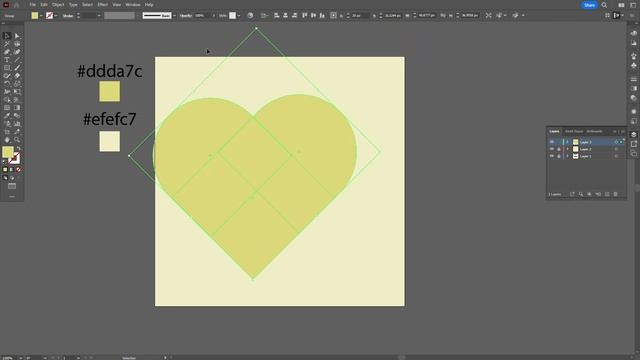Click the #efefc7 swatch square on canvas
The width and height of the screenshot is (640, 360).
110,141
